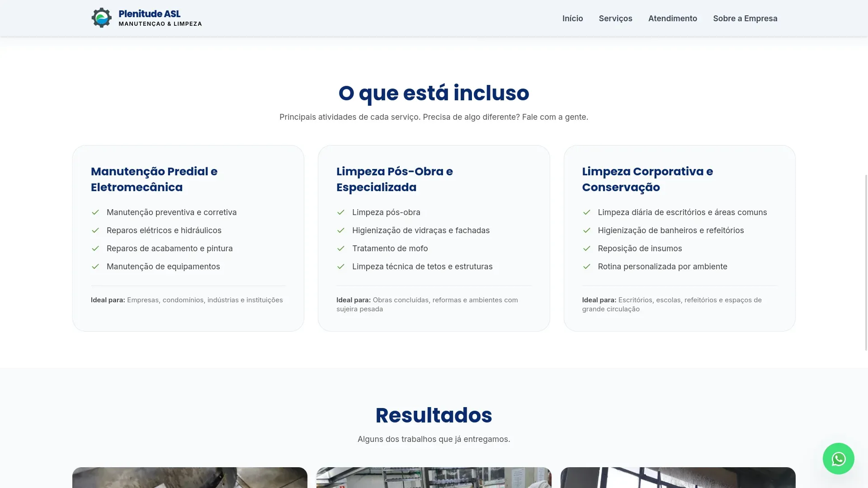Click Ideal para Empresas, condomínios text
Viewport: 868px width, 488px height.
click(x=187, y=300)
